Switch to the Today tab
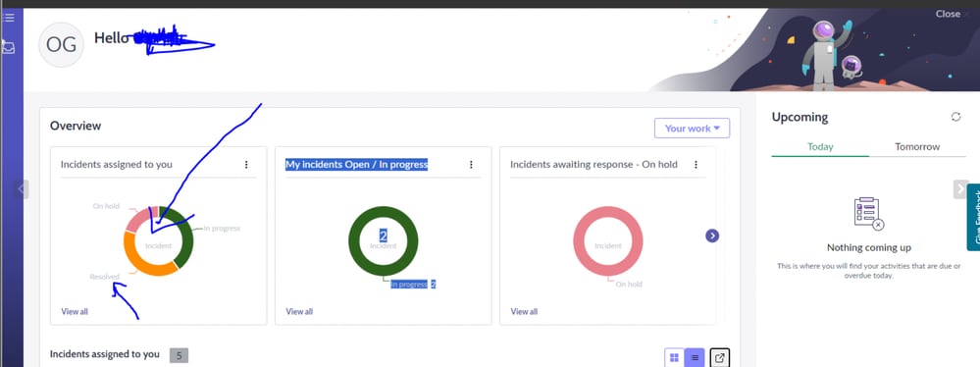This screenshot has width=980, height=367. coord(820,147)
